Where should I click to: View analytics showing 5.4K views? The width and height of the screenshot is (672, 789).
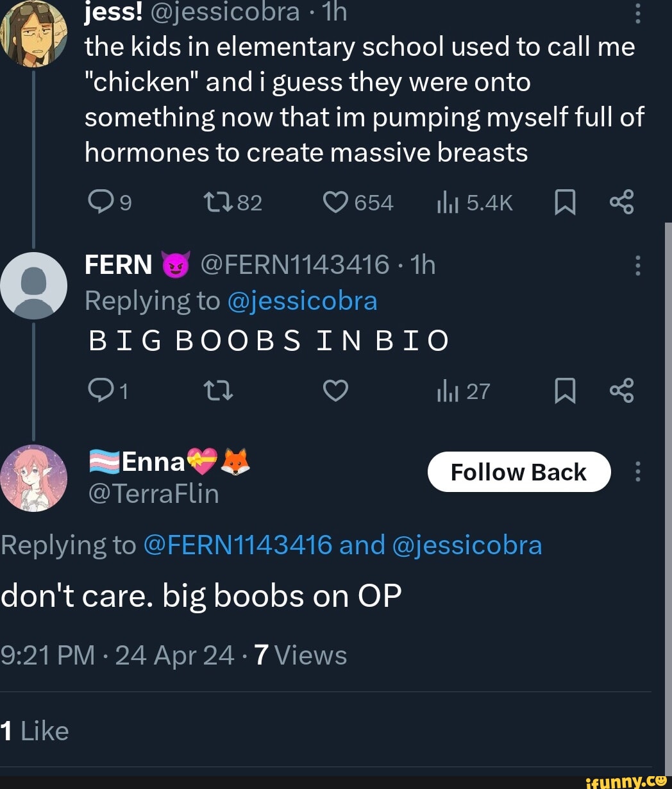coord(445,203)
